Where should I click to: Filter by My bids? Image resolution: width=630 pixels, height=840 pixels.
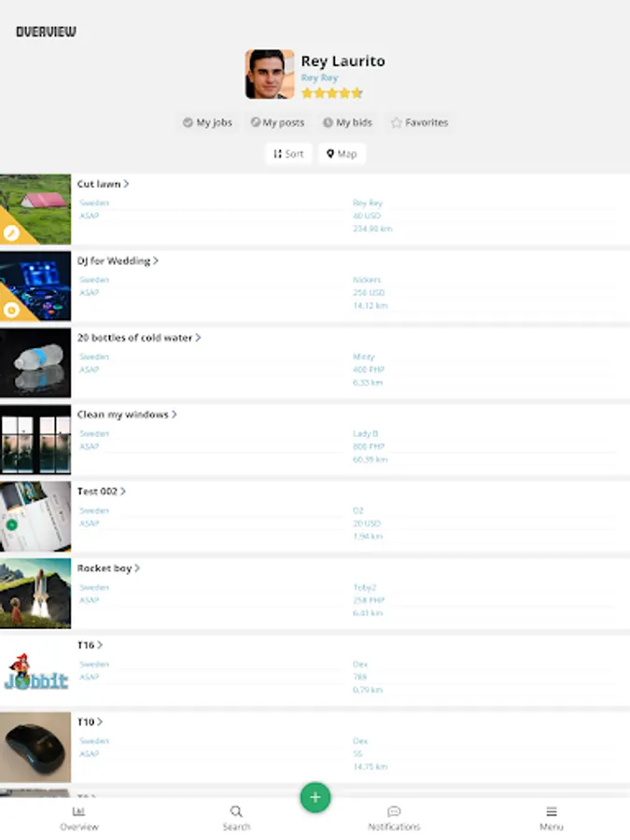point(347,122)
